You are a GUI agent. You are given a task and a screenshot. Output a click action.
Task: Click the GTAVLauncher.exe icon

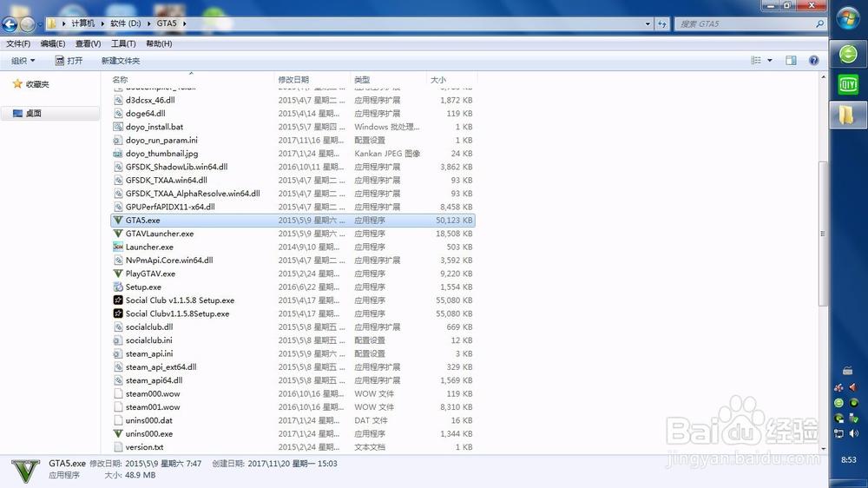point(118,234)
